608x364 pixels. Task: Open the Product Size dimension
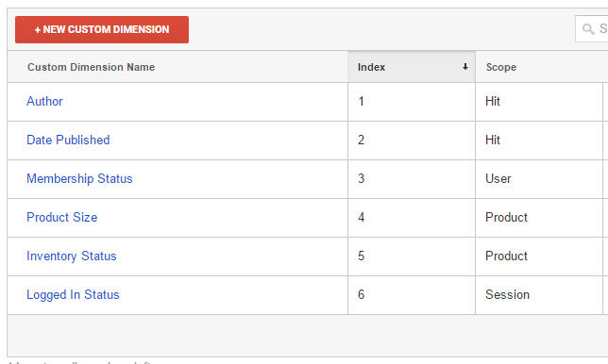(x=62, y=218)
